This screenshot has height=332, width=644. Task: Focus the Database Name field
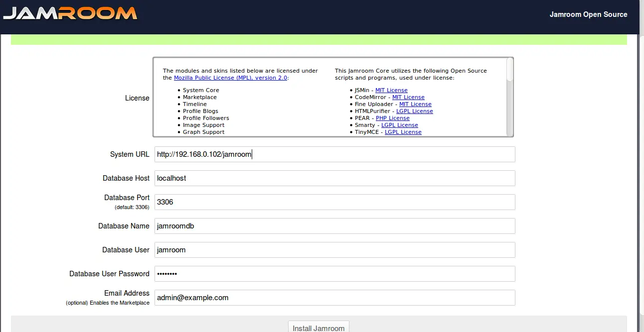pyautogui.click(x=335, y=226)
